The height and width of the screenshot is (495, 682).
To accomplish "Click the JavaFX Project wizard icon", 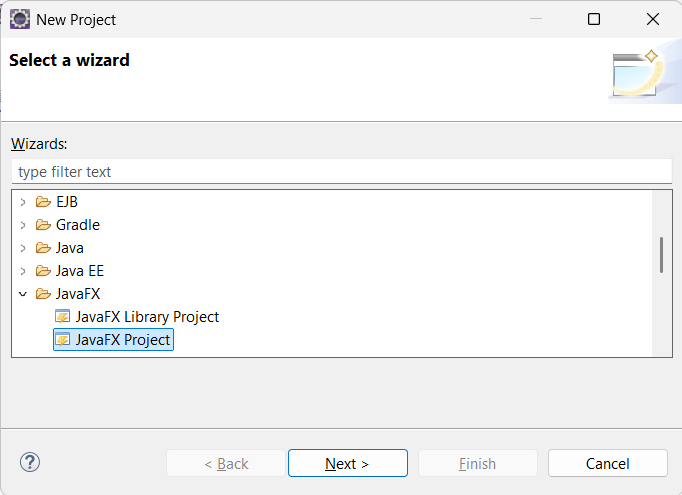I will pyautogui.click(x=63, y=340).
